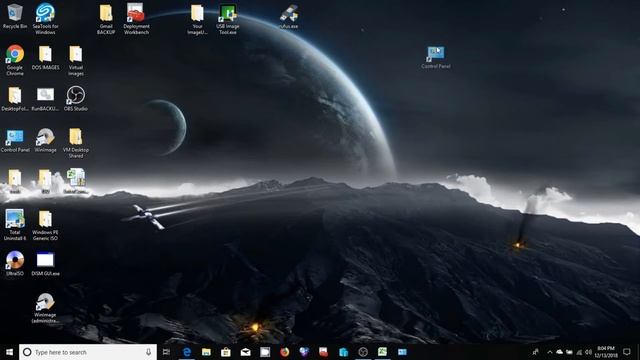This screenshot has height=360, width=640.
Task: Switch to OBS Studio in taskbar
Action: coord(363,352)
